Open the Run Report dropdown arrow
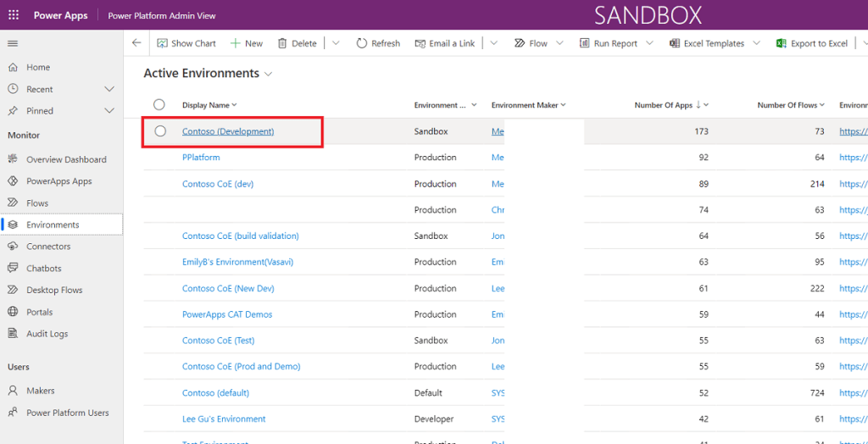 click(x=650, y=43)
